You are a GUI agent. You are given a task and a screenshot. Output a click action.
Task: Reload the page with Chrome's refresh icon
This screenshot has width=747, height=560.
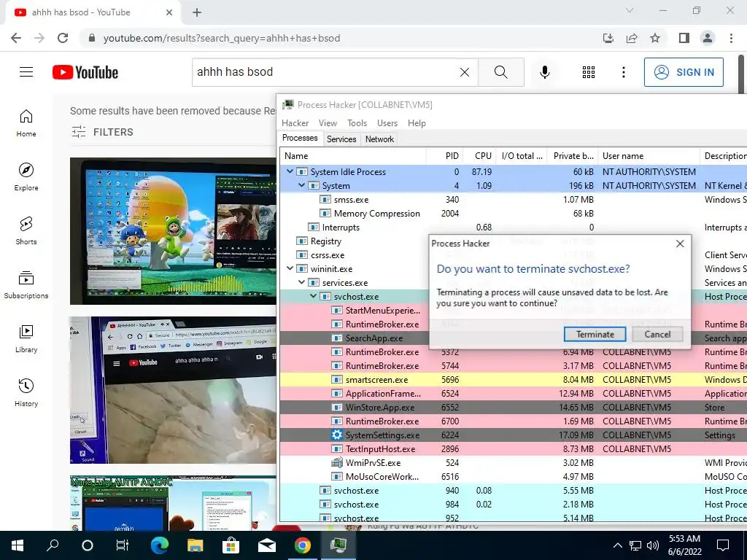click(x=63, y=38)
